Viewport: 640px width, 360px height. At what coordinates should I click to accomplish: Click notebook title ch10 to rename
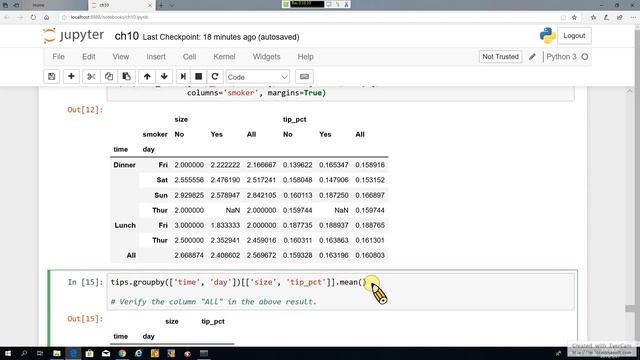point(127,36)
